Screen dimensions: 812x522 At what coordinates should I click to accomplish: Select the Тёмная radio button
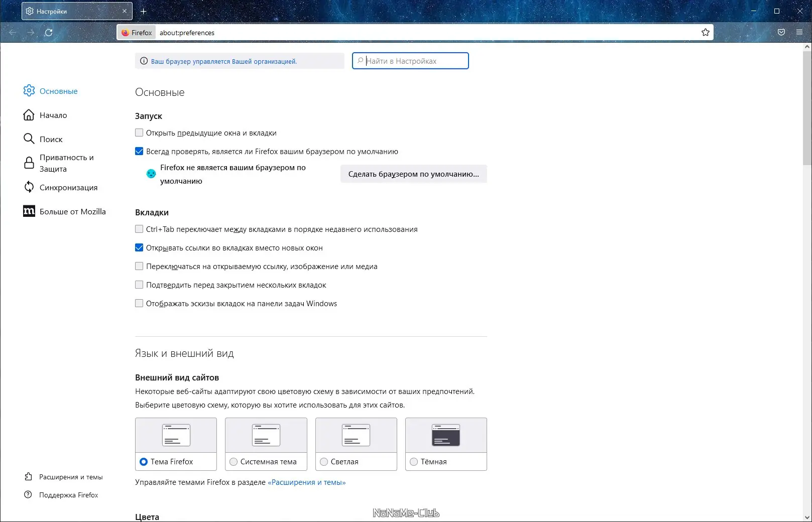(x=414, y=462)
